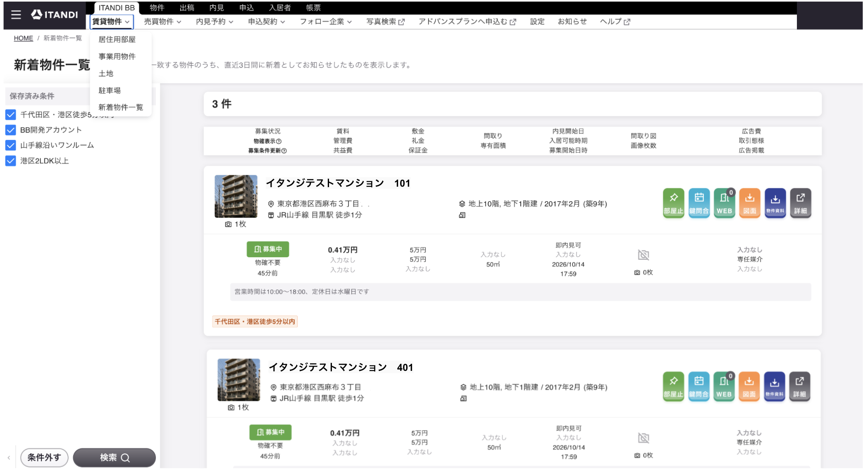Uncheck BB開発アカウント condition

(11, 130)
